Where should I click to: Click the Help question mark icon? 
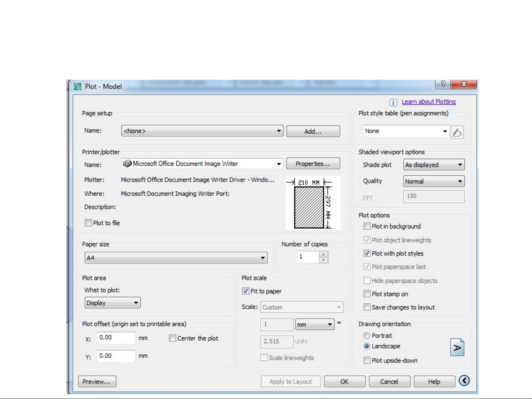443,84
